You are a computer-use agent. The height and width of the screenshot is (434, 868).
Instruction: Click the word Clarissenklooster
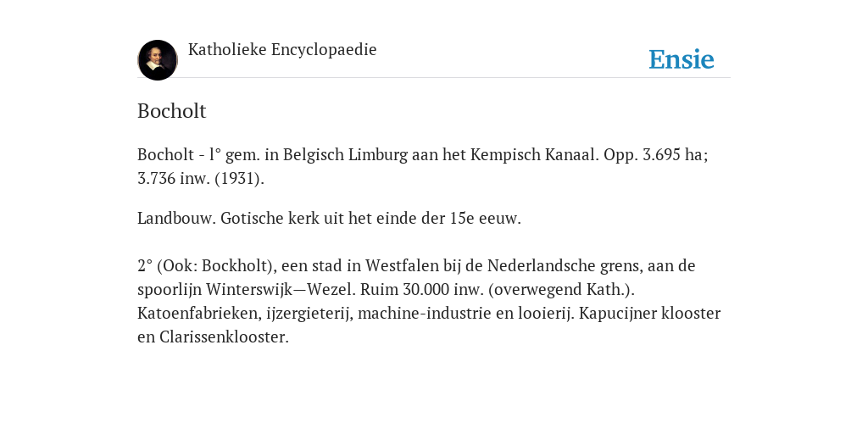click(224, 337)
